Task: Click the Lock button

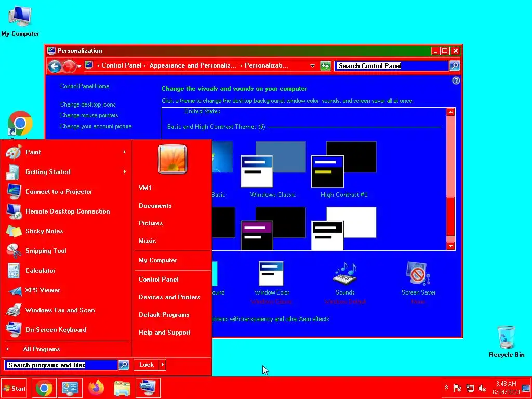Action: pos(147,365)
